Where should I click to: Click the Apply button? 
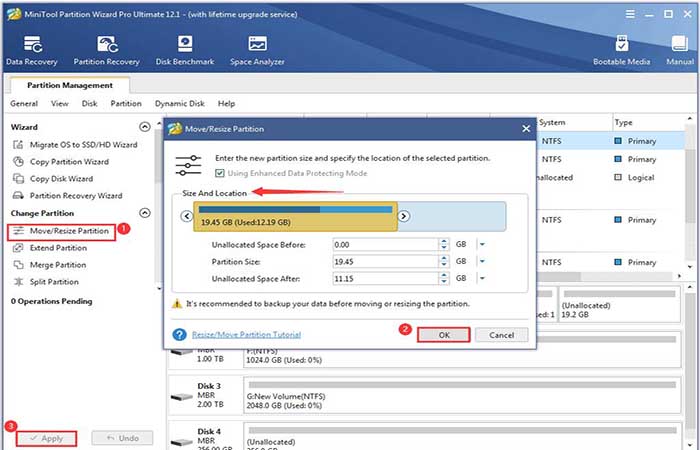pos(46,438)
